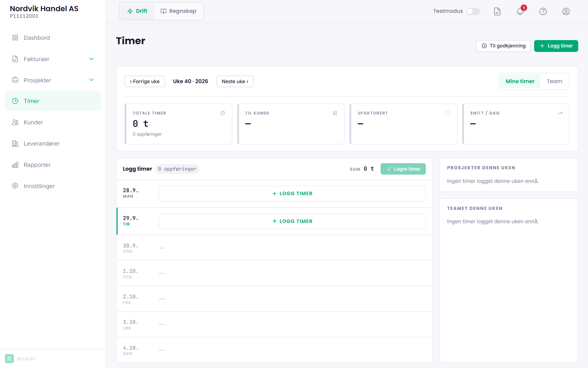Click the green Logg timer button
The height and width of the screenshot is (368, 588).
click(x=556, y=46)
